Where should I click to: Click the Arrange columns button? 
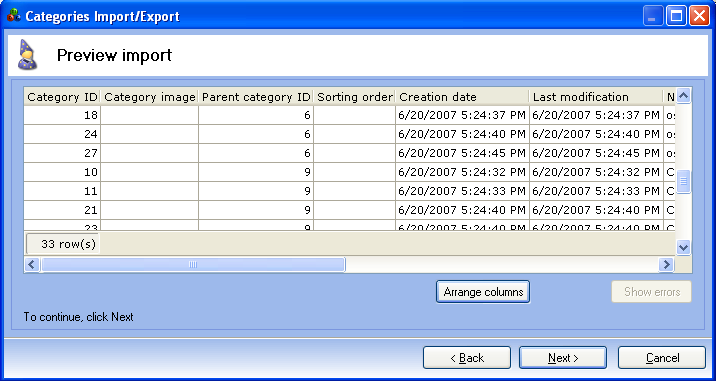(x=483, y=291)
